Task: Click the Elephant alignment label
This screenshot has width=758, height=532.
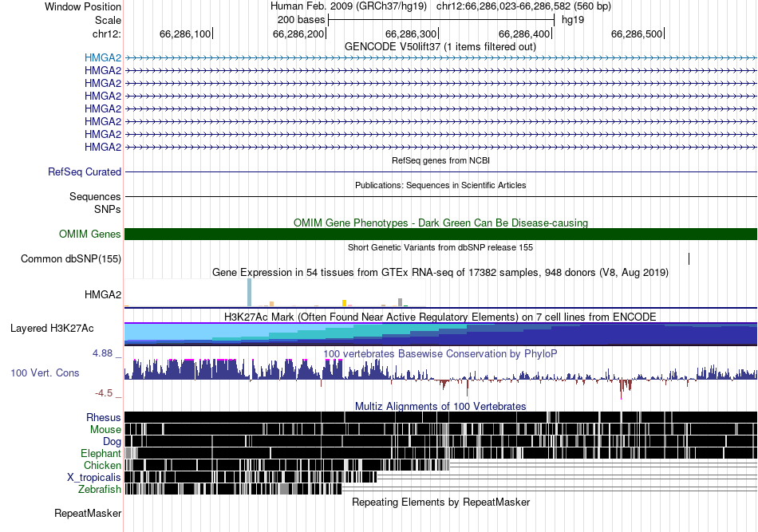Action: click(101, 454)
